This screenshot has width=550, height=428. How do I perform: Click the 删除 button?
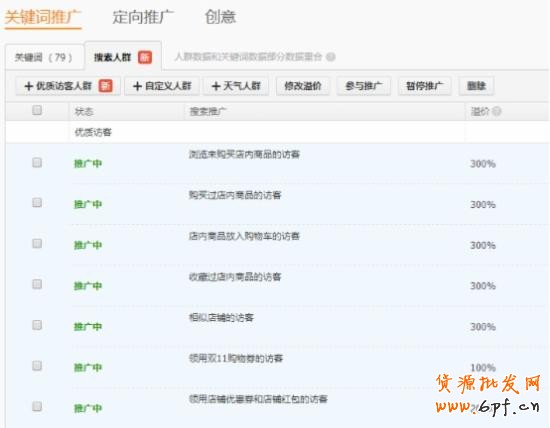(476, 86)
